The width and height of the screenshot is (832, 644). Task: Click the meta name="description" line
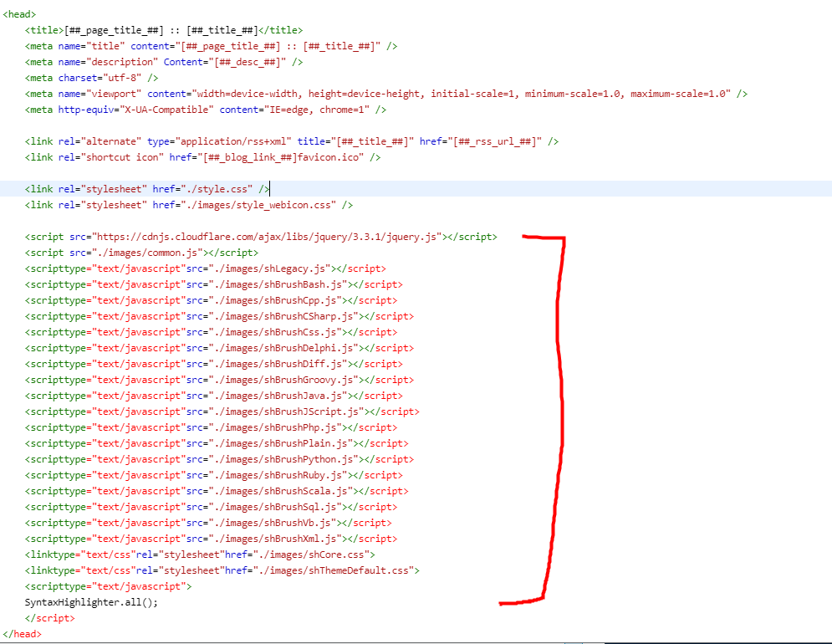[x=163, y=62]
